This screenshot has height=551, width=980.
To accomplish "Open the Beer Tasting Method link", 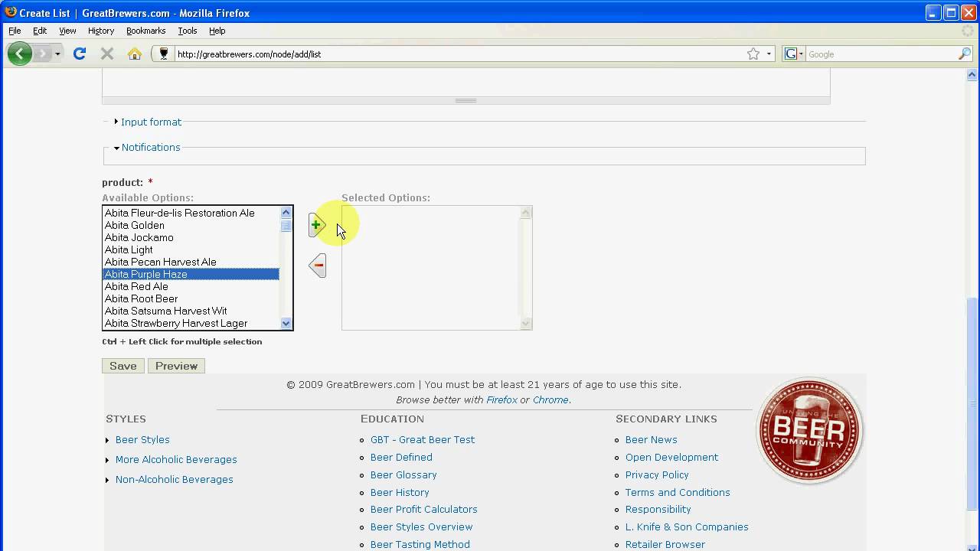I will (x=420, y=544).
